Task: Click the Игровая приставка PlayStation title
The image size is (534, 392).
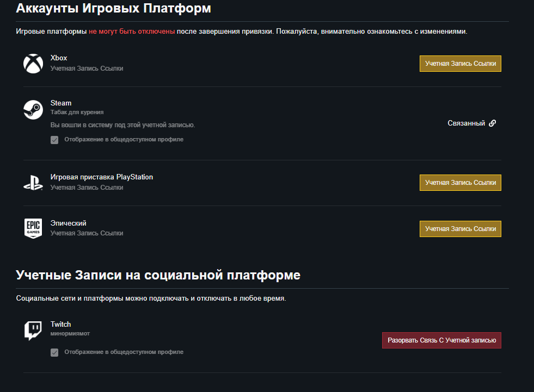Action: 102,177
